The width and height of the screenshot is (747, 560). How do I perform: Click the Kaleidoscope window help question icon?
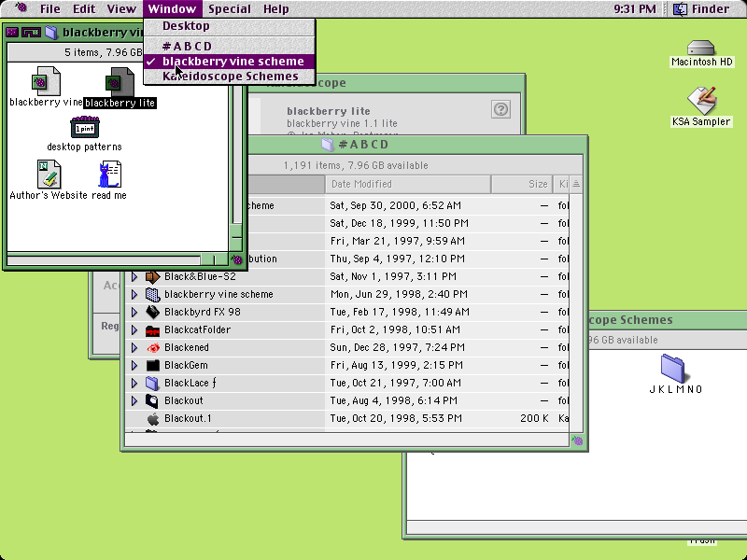(x=500, y=109)
